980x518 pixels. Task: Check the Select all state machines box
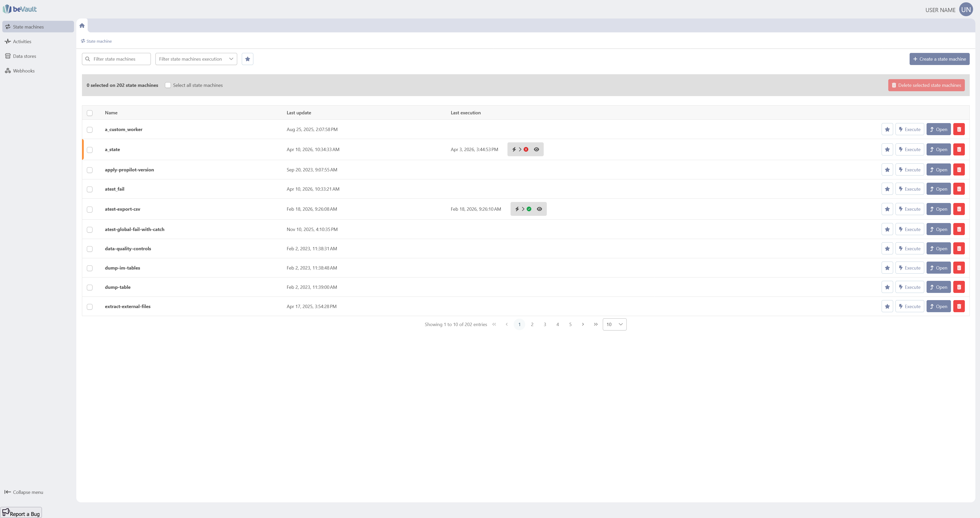pyautogui.click(x=168, y=85)
